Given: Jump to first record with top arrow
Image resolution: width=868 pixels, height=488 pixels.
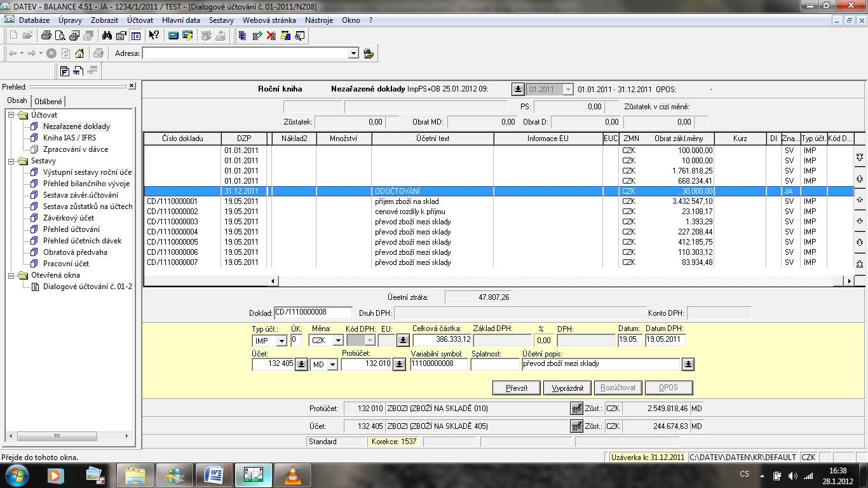Looking at the screenshot, I should click(860, 157).
